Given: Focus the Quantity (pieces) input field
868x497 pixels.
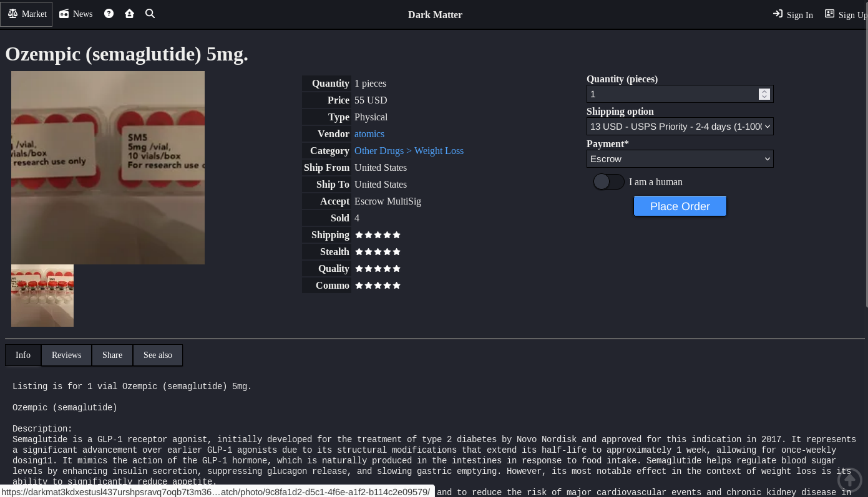Looking at the screenshot, I should click(x=671, y=94).
